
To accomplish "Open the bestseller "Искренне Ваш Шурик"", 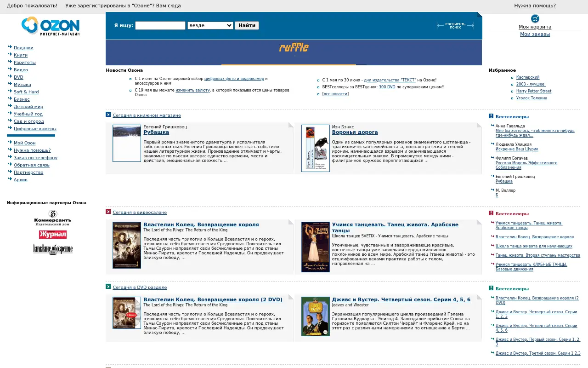I will point(517,149).
